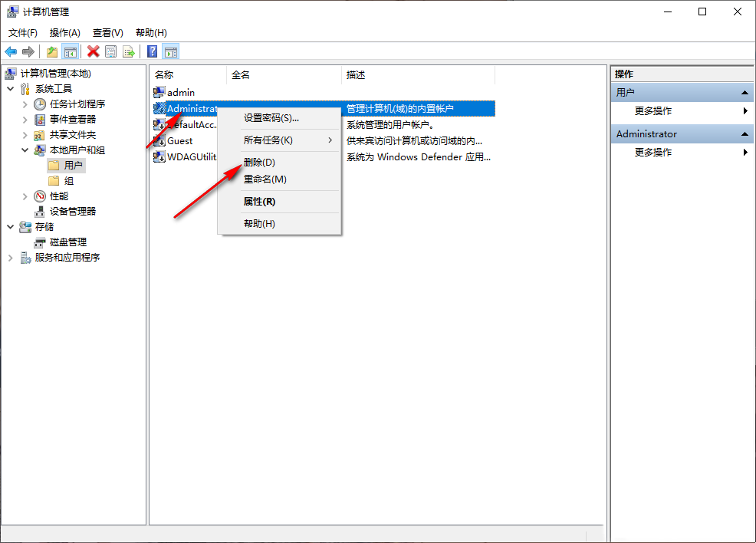
Task: Click the 系统工具 tools icon
Action: tap(25, 89)
